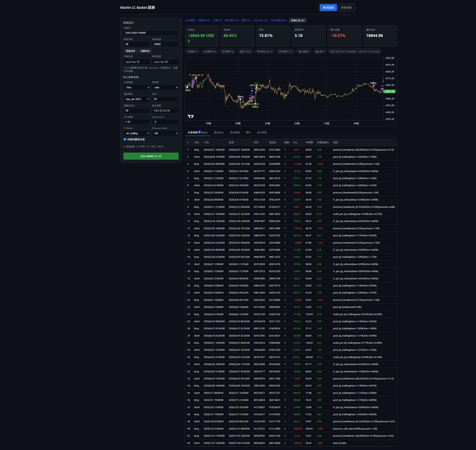Open the start date calendar picker icon

point(148,62)
